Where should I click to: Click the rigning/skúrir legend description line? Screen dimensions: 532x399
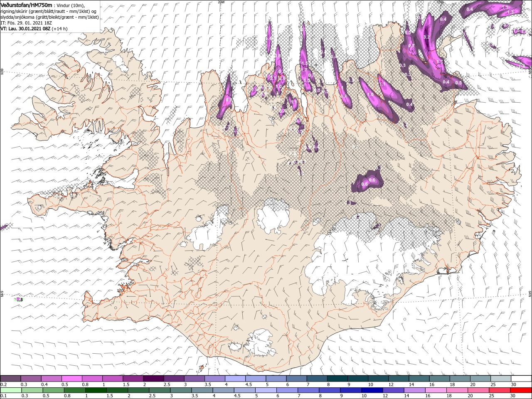[x=48, y=11]
